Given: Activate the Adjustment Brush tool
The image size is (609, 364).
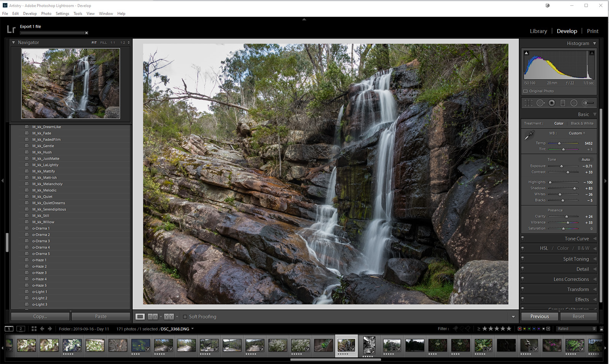Looking at the screenshot, I should click(588, 103).
